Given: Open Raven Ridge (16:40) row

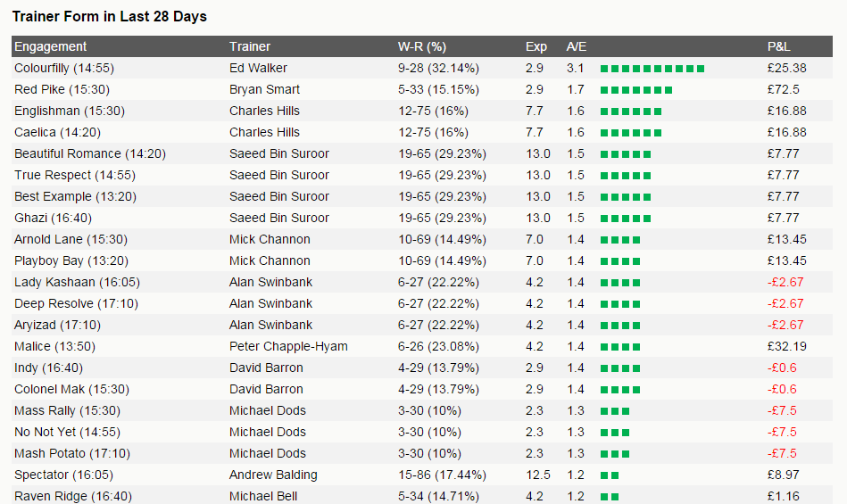Looking at the screenshot, I should pyautogui.click(x=422, y=495).
